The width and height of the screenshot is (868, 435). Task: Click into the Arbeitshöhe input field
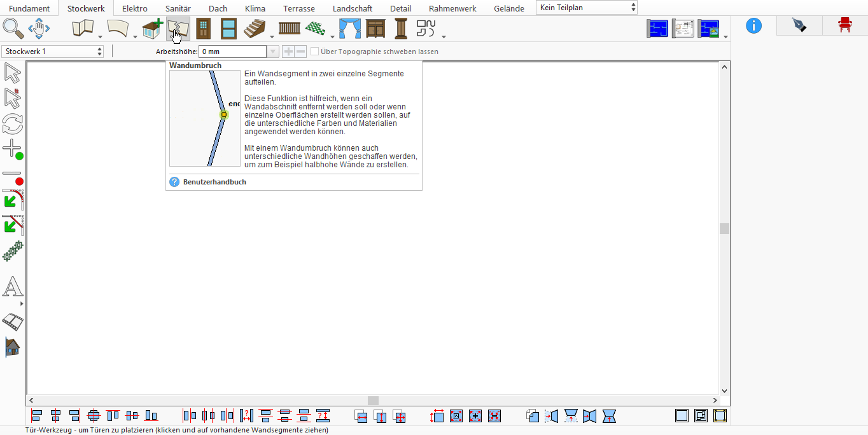(x=232, y=52)
